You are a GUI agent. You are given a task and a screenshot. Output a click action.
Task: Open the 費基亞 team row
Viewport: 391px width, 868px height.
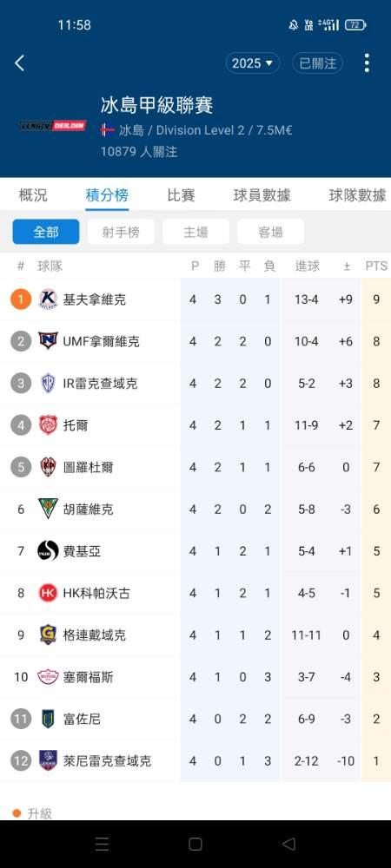(x=195, y=551)
